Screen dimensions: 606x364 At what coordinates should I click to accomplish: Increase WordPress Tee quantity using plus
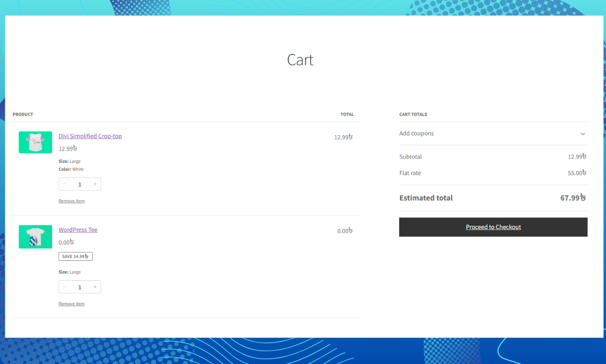[x=95, y=287]
